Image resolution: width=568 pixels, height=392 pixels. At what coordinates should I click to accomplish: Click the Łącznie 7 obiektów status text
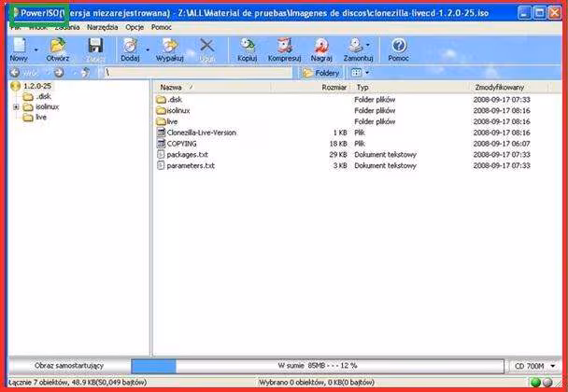78,383
